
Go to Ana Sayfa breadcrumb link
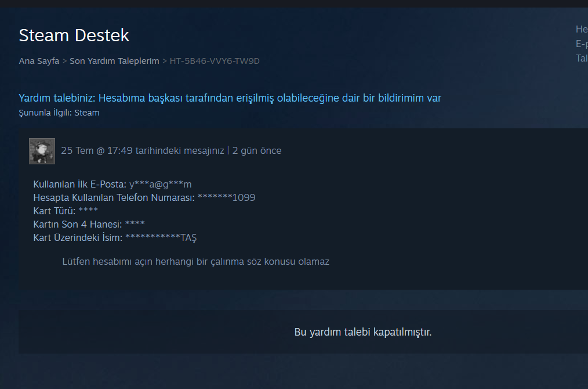(39, 61)
